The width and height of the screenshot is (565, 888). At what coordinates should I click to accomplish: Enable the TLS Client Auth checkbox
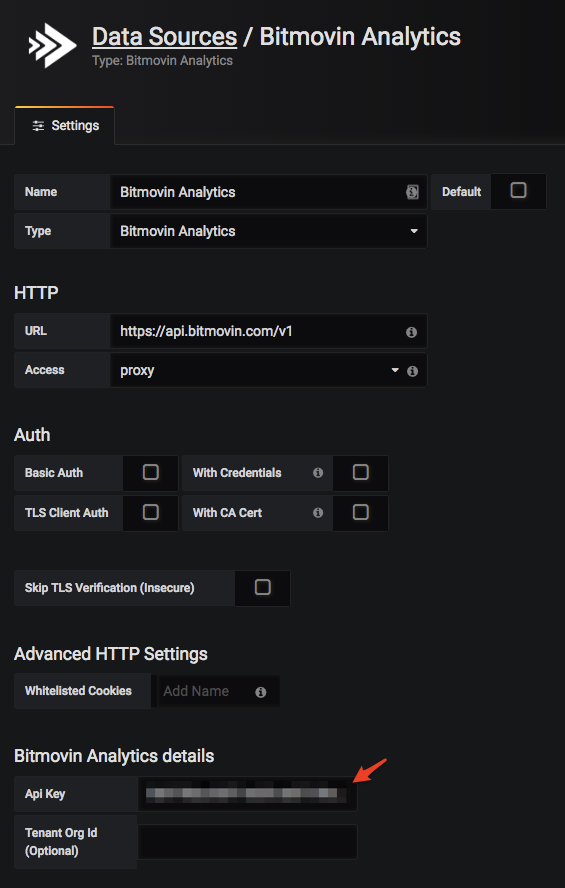pos(151,513)
